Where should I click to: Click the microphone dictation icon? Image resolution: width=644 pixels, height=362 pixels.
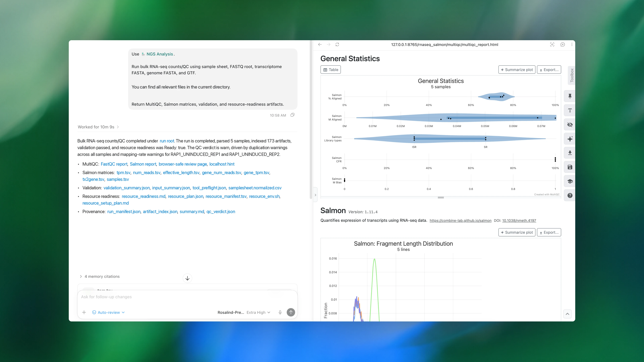tap(280, 312)
